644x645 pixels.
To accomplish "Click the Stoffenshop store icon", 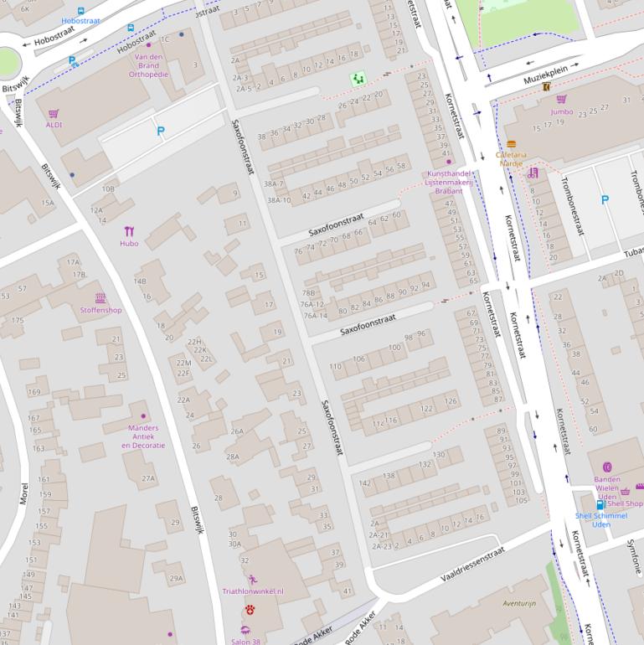I will 100,298.
